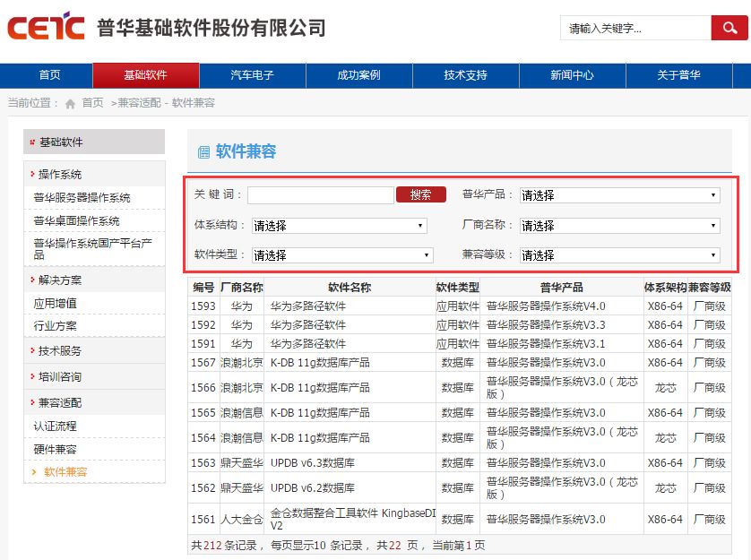Viewport: 751px width, 560px height.
Task: Open 行业方案 sidebar link
Action: tap(55, 326)
